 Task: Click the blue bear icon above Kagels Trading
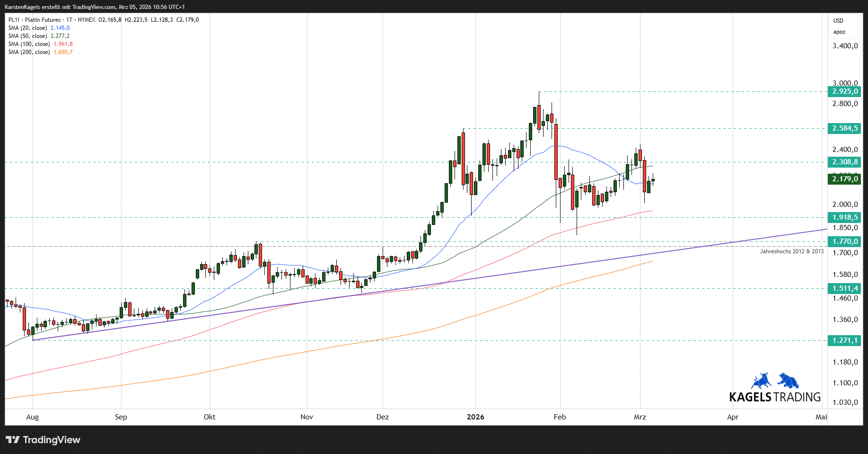788,381
